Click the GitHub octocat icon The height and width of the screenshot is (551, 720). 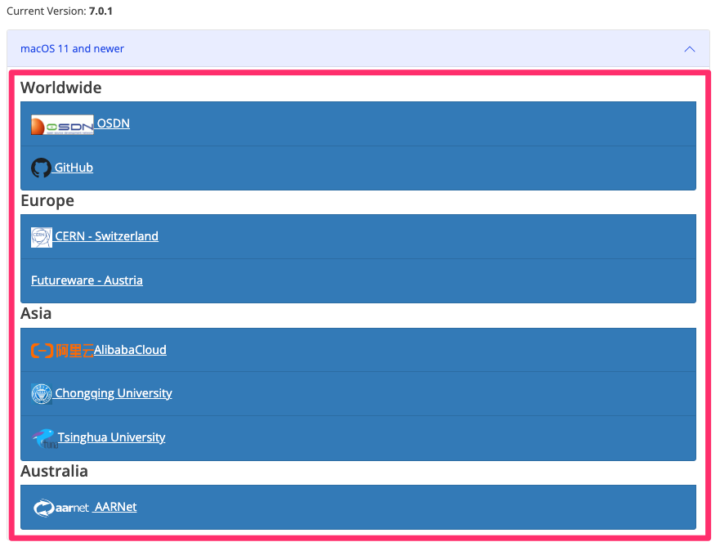pyautogui.click(x=41, y=168)
